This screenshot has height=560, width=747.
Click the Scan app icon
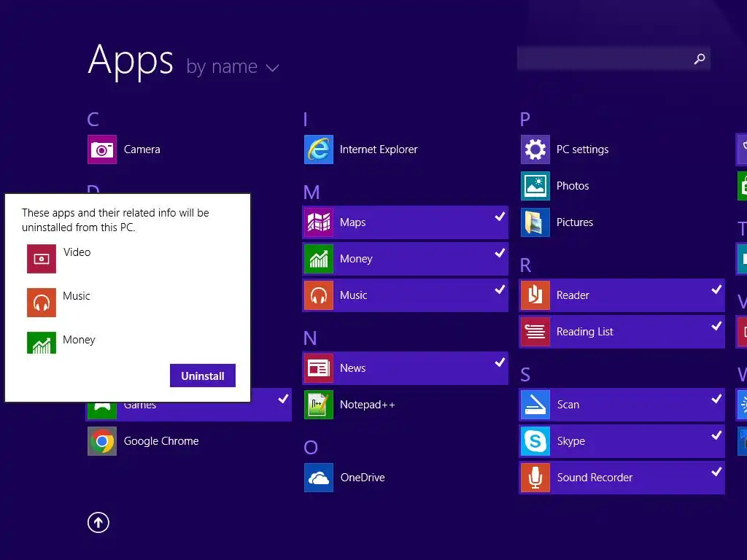pos(535,405)
